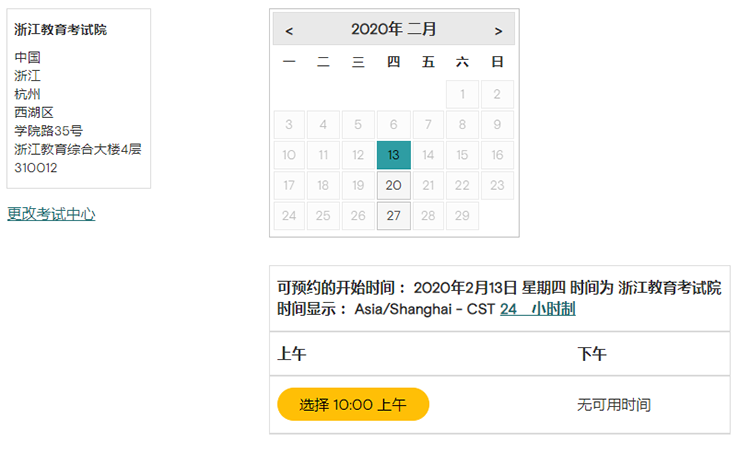
Task: Click date 21 in the calendar
Action: point(428,185)
